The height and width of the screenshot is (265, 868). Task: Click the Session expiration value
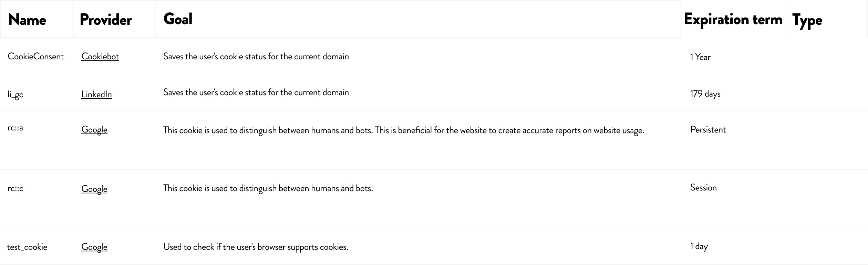(703, 188)
